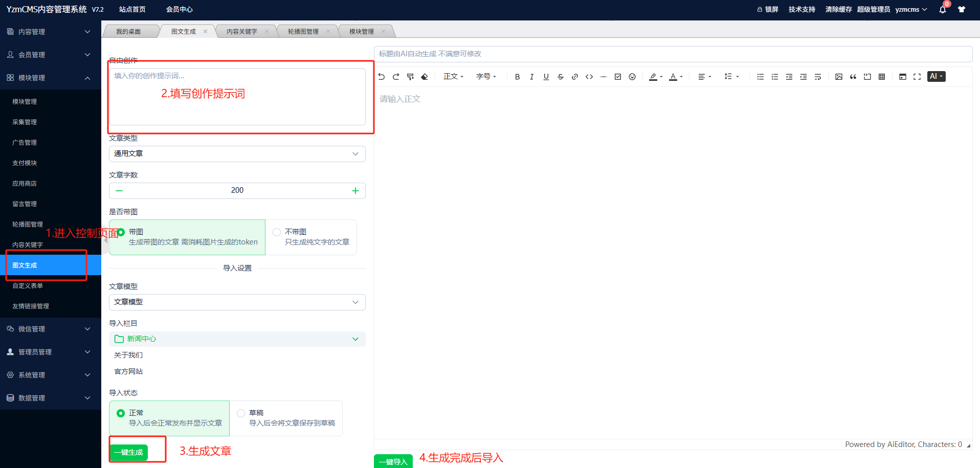Toggle bold formatting in the editor
Screen dimensions: 980x468
(517, 77)
